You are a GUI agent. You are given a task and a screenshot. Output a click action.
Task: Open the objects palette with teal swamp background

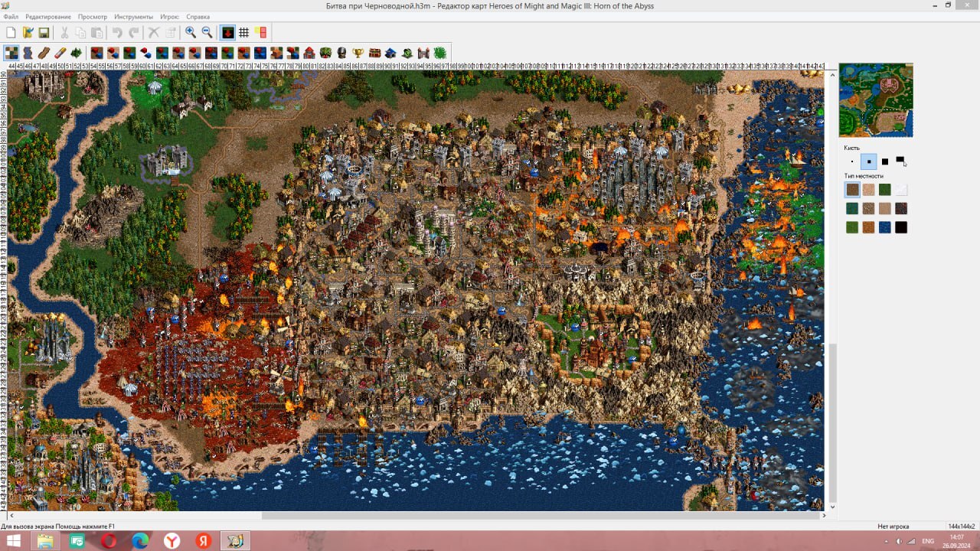coord(162,53)
